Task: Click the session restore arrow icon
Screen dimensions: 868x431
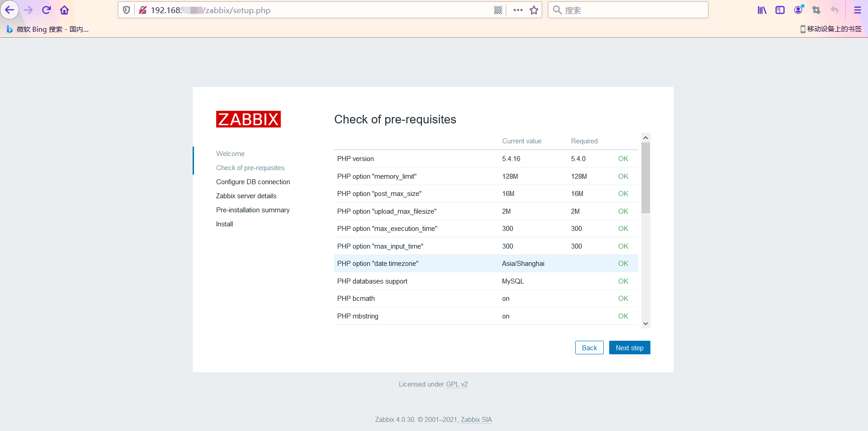Action: (834, 10)
